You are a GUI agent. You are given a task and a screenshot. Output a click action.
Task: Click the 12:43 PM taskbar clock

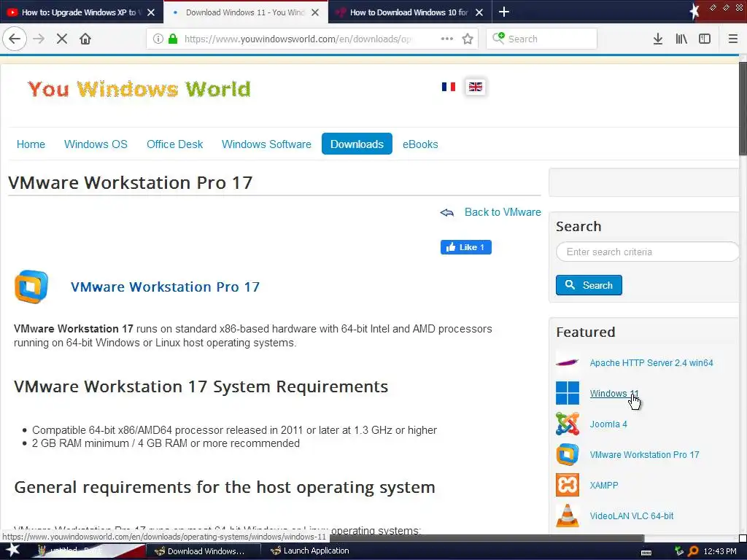(720, 551)
